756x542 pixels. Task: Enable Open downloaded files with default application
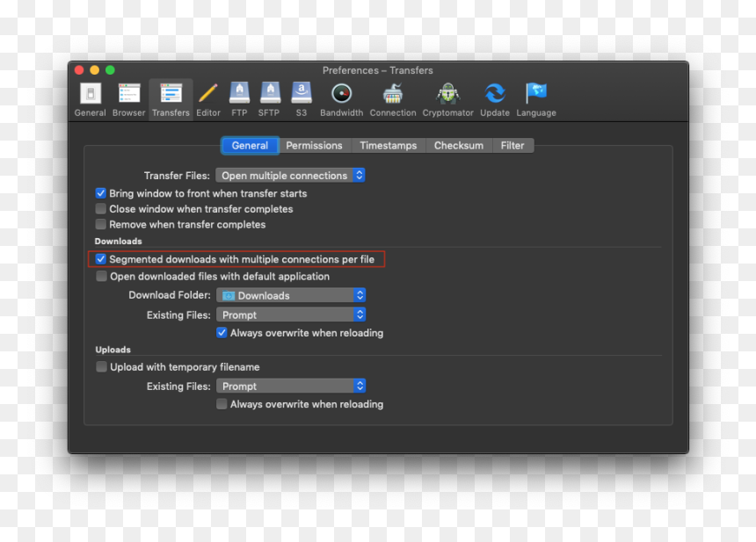point(101,276)
